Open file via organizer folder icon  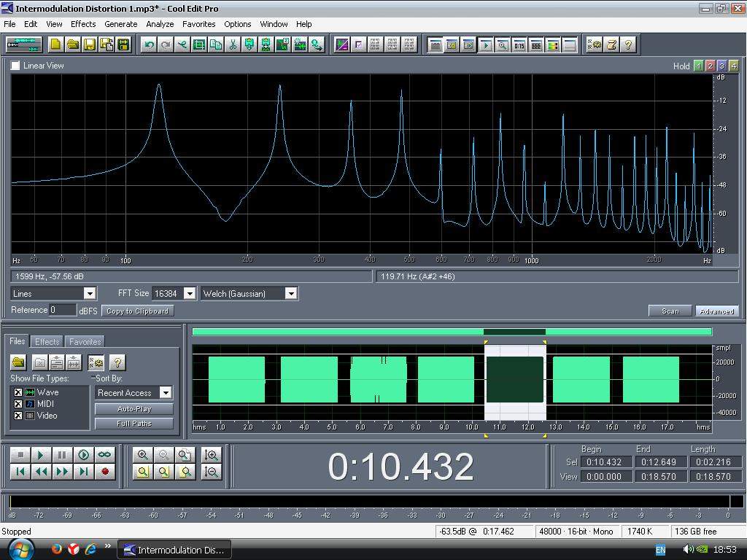click(x=18, y=362)
